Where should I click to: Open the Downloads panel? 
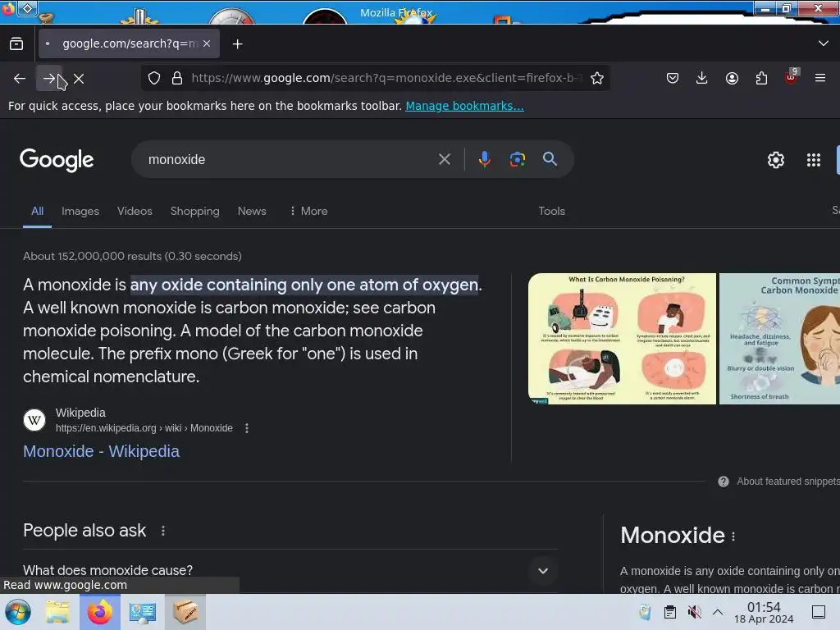point(702,78)
